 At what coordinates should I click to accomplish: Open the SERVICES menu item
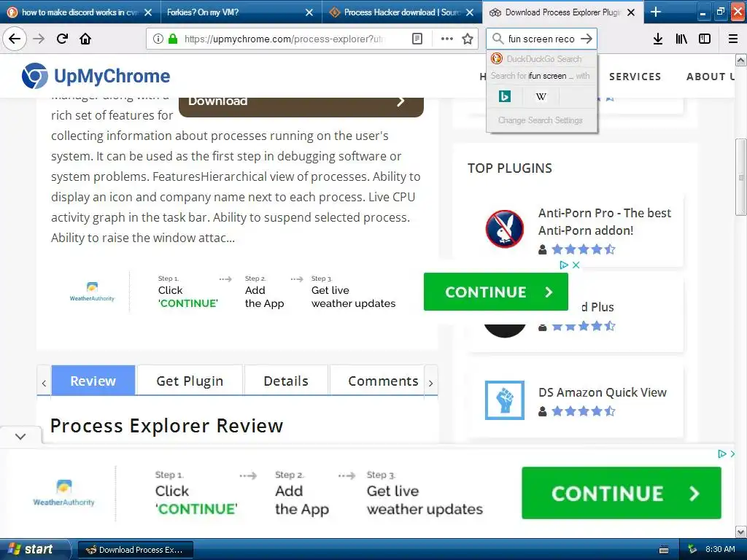[x=635, y=77]
